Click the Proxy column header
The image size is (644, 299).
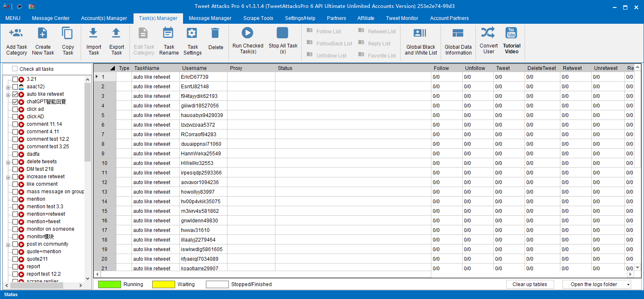(251, 68)
